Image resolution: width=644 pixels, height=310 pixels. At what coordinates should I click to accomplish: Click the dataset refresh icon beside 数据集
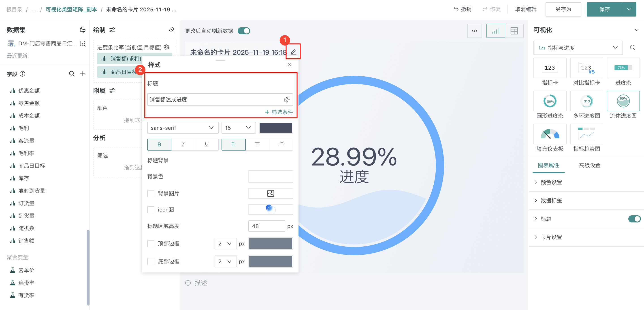83,30
